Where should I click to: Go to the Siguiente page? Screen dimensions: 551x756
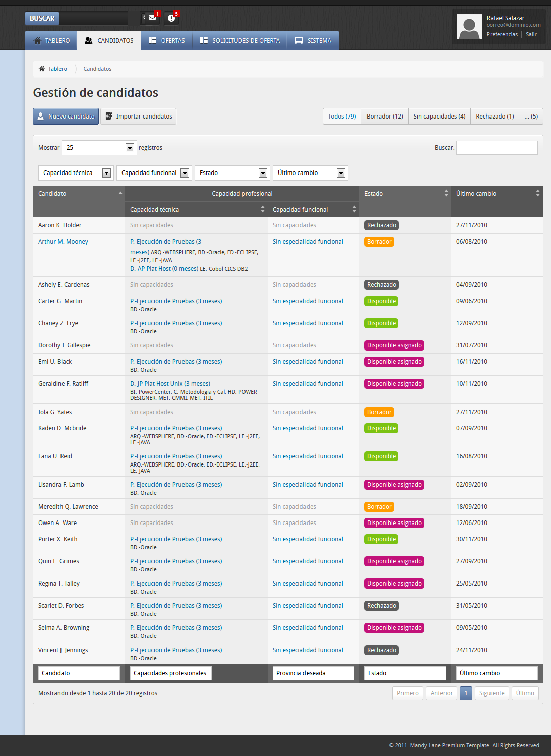(x=492, y=693)
